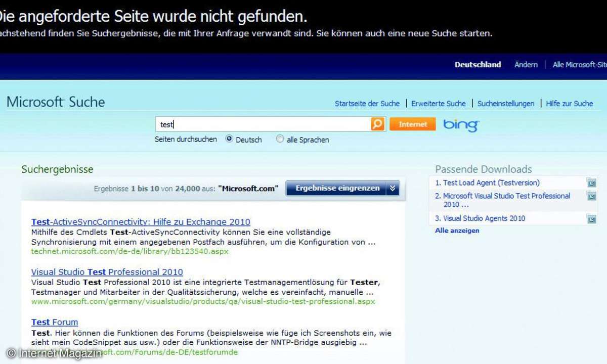Open Visual Studio Agents 2010 download
Viewport: 607px width, 364px height.
[x=484, y=218]
